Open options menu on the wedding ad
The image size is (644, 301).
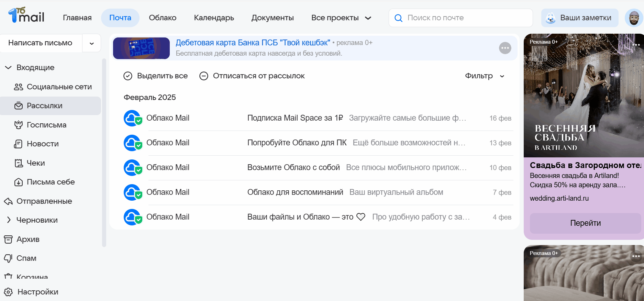[x=636, y=45]
